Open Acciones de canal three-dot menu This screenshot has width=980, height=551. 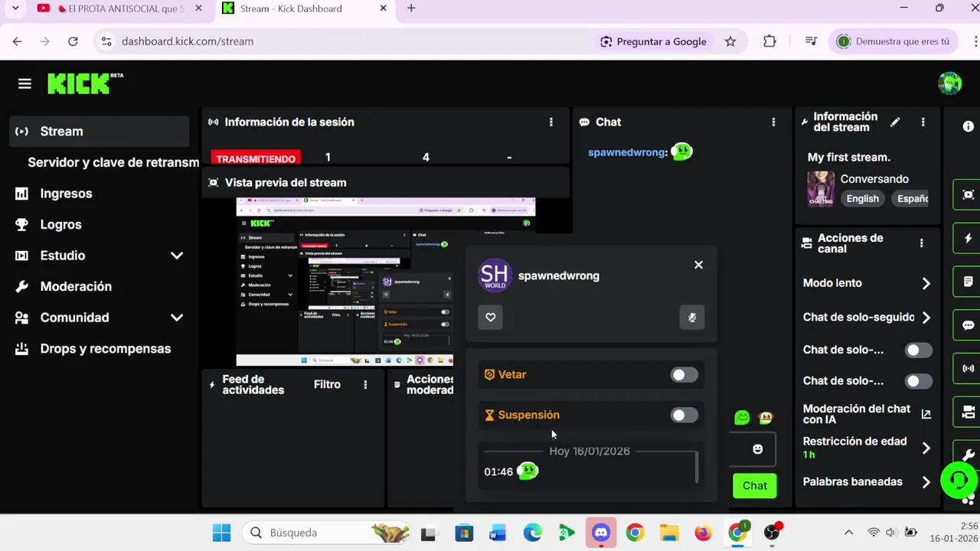[x=921, y=243]
